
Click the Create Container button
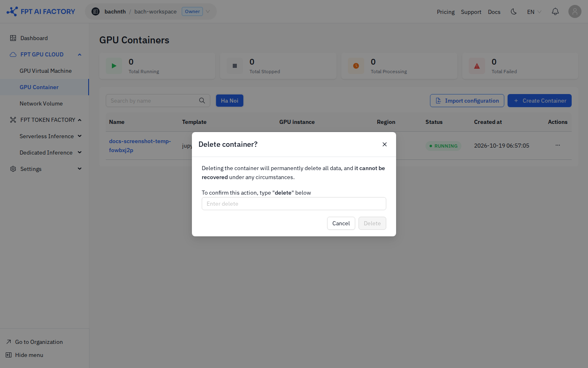coord(539,101)
